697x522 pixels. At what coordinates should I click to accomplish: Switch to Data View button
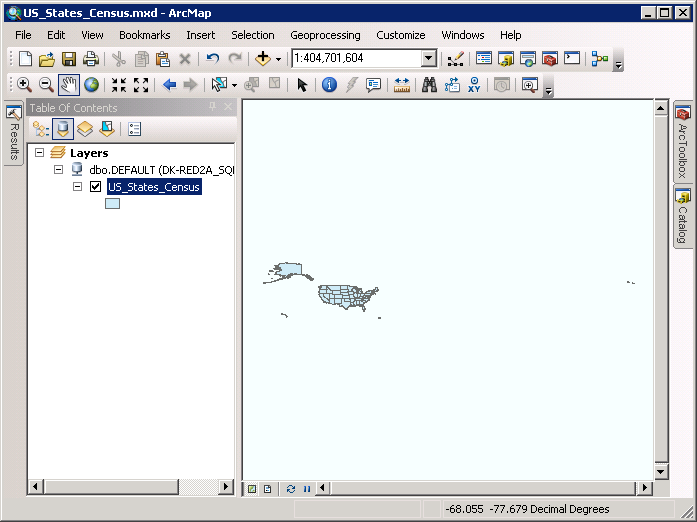(252, 489)
